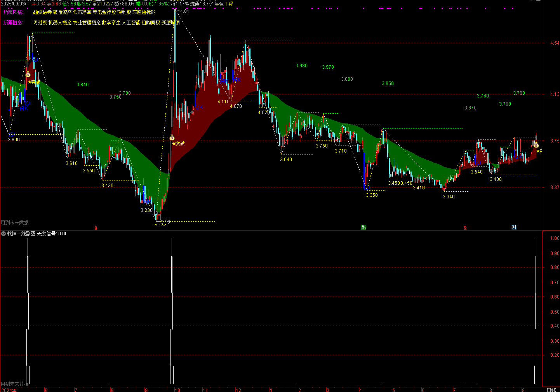Click the money bag icon near the 3.10 low rebound

coord(172,137)
